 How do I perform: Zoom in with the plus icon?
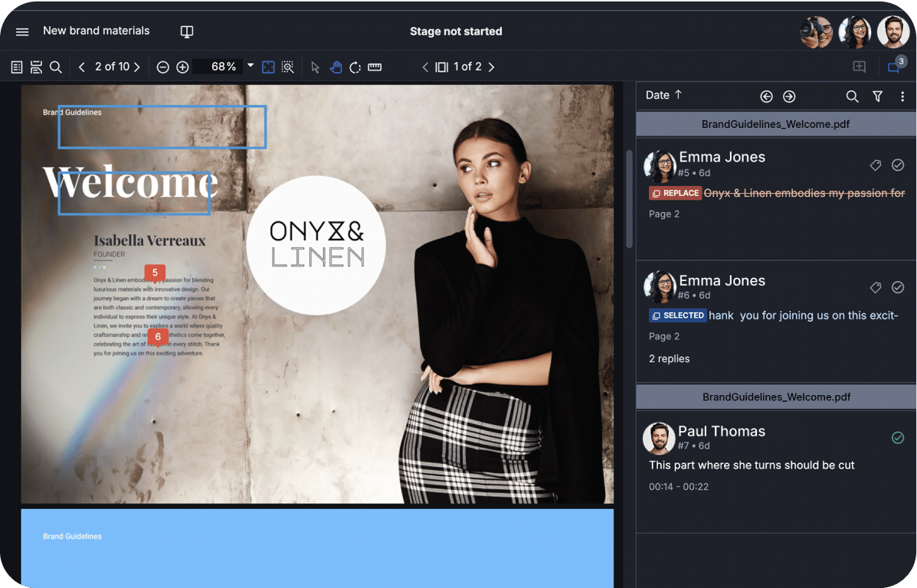click(182, 67)
